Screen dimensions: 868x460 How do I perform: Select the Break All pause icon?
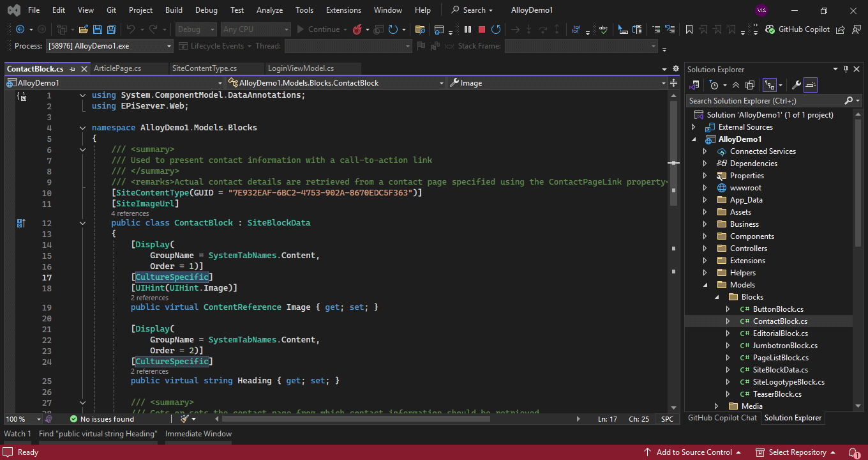[x=468, y=29]
